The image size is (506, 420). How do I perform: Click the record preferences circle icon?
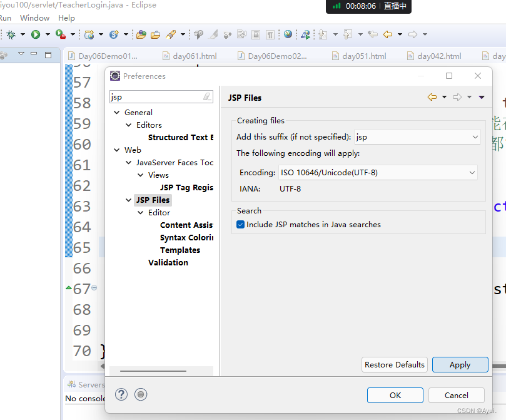coord(141,394)
